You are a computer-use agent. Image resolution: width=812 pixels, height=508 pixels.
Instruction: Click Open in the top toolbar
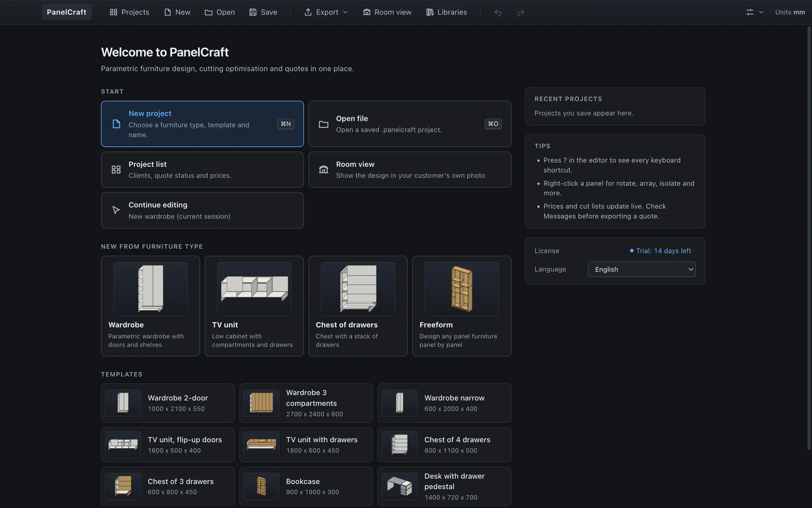click(x=220, y=12)
